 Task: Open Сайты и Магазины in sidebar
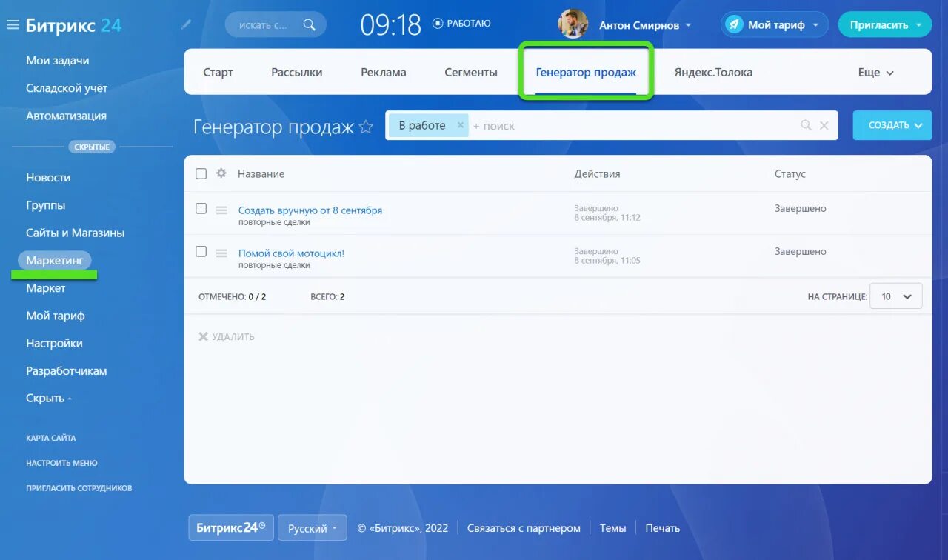click(x=75, y=233)
